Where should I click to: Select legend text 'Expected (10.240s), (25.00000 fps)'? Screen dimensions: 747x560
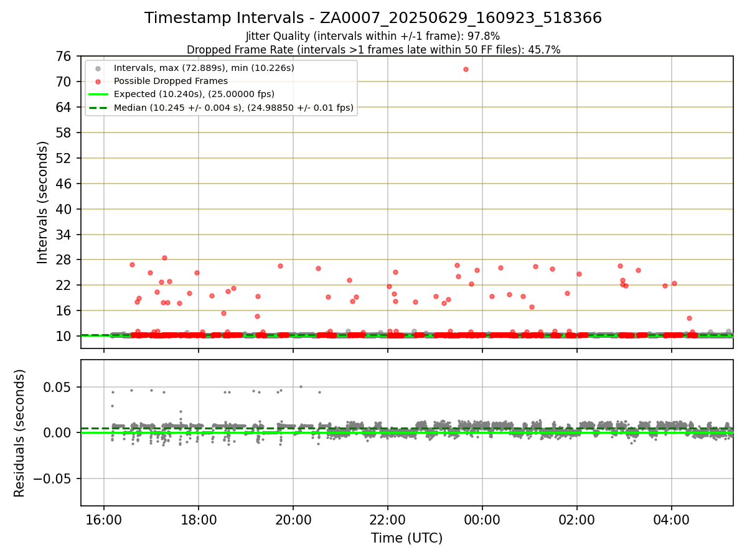pos(194,94)
